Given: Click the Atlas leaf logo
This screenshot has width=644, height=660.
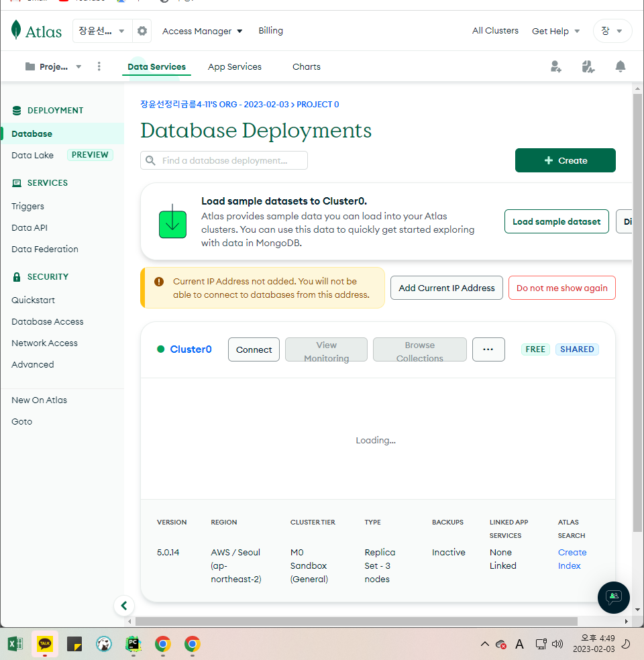Looking at the screenshot, I should (16, 30).
